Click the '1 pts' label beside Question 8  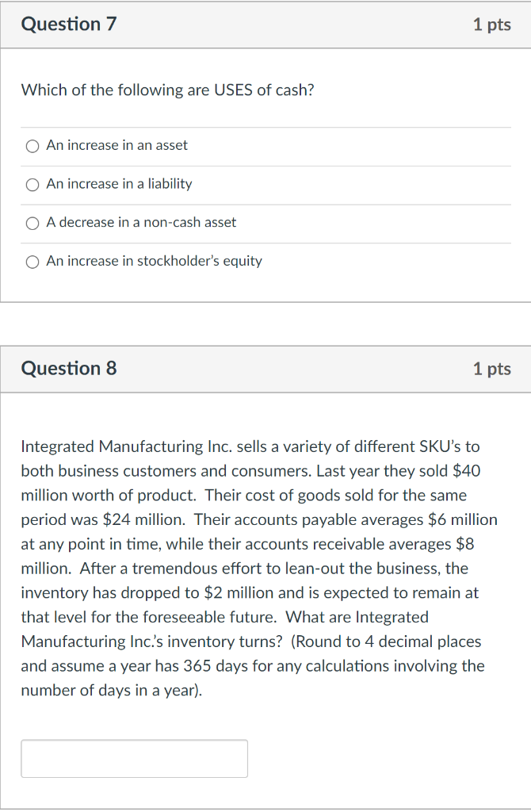click(x=491, y=369)
